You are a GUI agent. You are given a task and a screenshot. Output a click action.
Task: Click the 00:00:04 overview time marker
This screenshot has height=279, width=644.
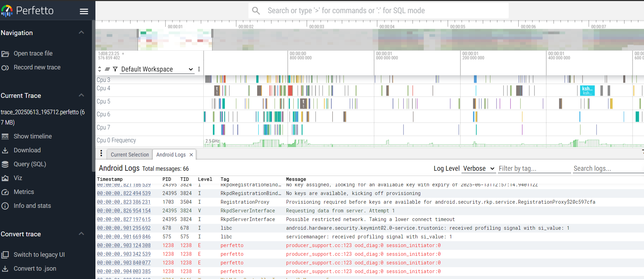pos(387,26)
